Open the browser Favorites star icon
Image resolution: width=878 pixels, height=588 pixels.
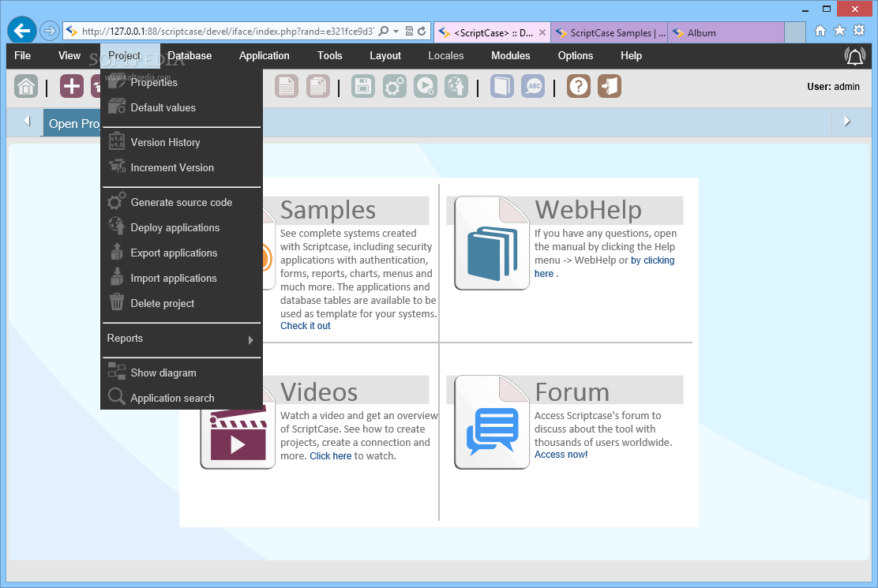click(839, 30)
